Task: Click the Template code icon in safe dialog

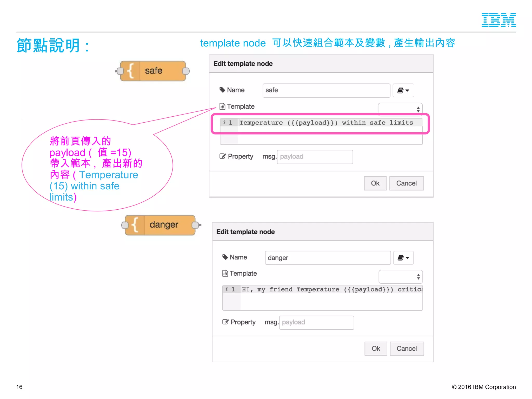Action: (222, 107)
